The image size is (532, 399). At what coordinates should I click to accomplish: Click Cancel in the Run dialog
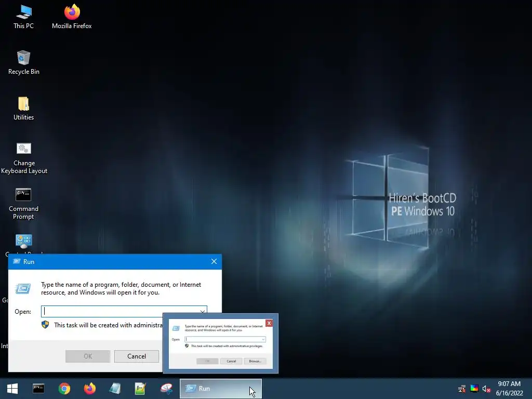coord(137,356)
